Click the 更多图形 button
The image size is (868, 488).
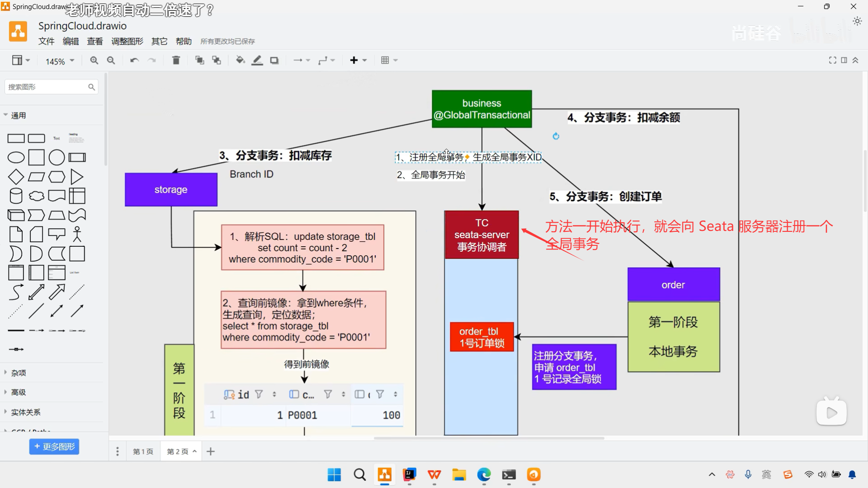[54, 446]
